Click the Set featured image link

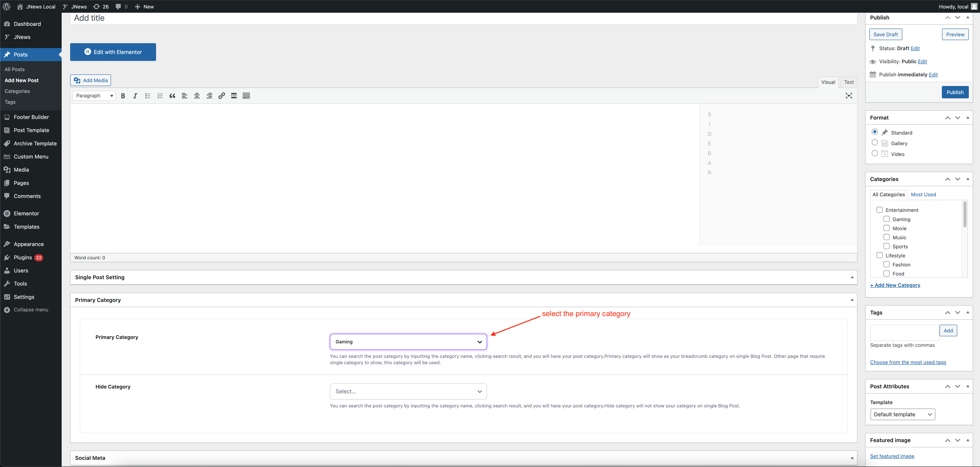[x=892, y=456]
